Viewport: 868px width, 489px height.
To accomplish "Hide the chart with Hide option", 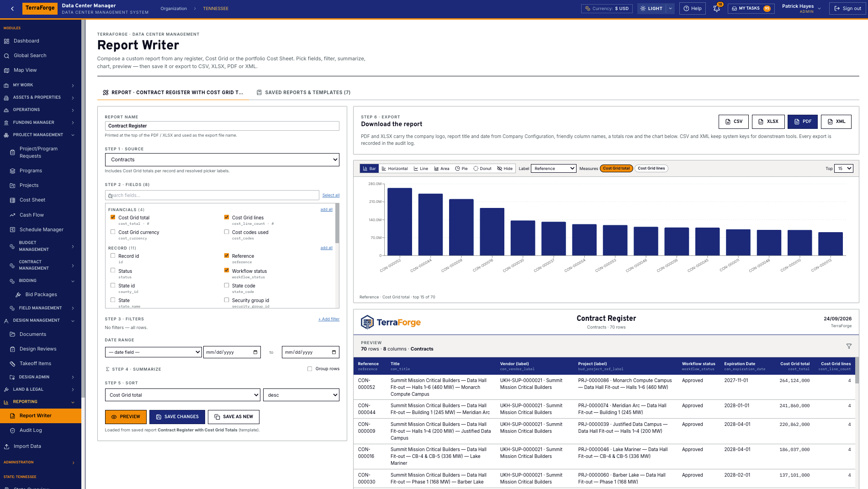I will click(505, 169).
